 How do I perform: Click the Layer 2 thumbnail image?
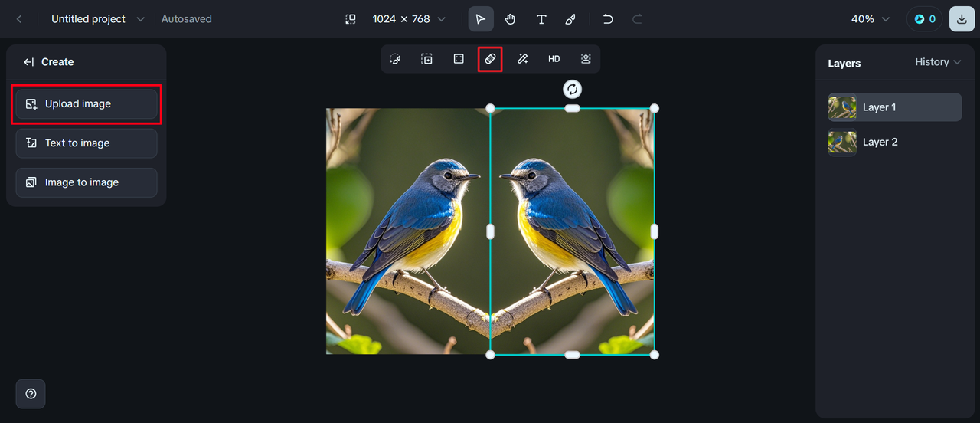842,142
